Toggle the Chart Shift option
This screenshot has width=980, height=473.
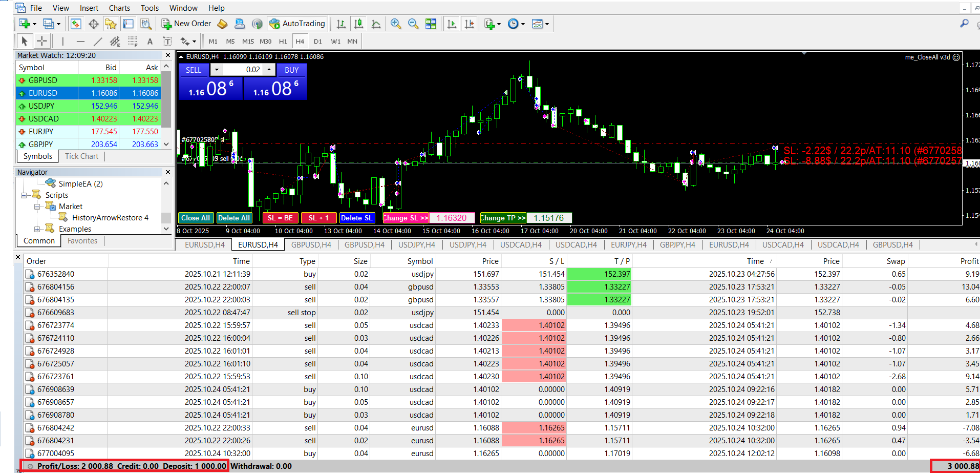coord(469,24)
